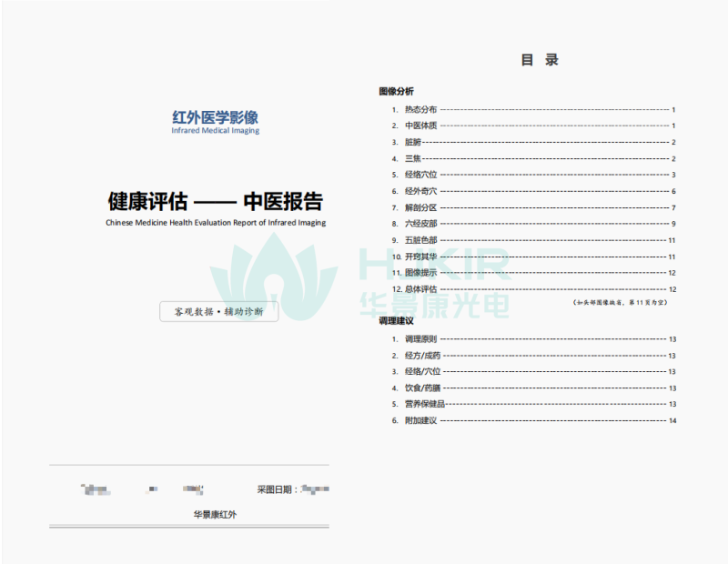The height and width of the screenshot is (564, 728).
Task: Jump to the 总体评估 section
Action: point(420,289)
